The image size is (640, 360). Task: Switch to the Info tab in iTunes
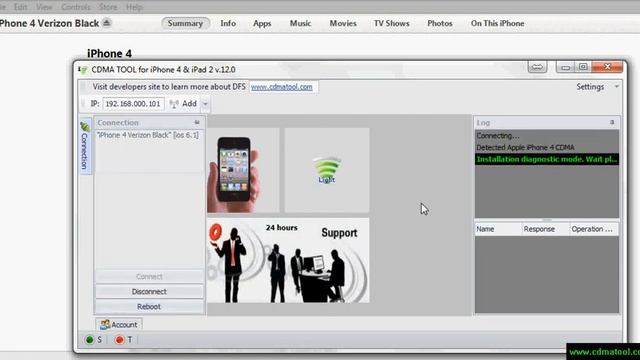click(228, 23)
